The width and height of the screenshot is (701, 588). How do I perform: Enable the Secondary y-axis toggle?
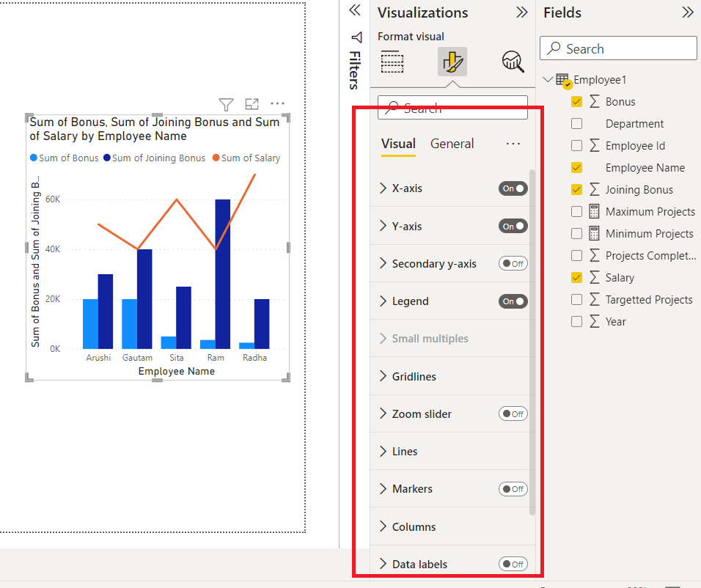click(x=513, y=263)
